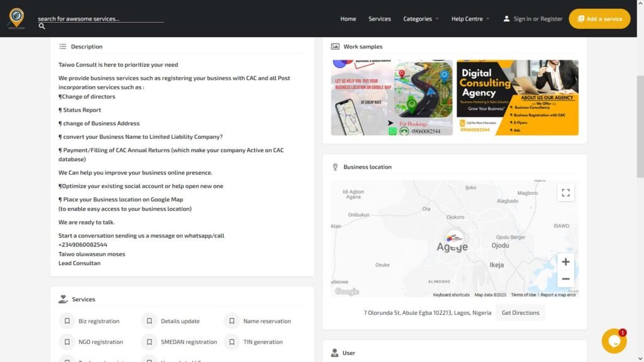Click the Digital Consulting Agency work sample

517,97
